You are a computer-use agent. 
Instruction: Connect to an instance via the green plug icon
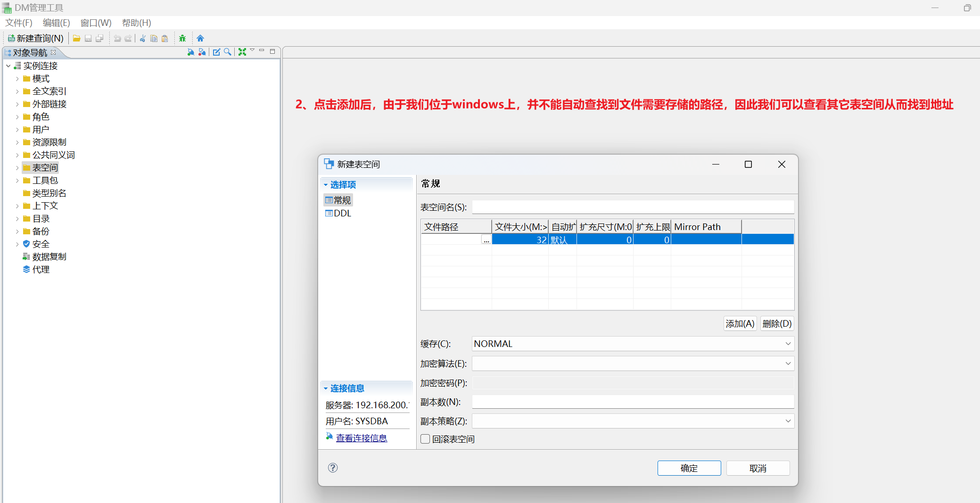point(191,52)
